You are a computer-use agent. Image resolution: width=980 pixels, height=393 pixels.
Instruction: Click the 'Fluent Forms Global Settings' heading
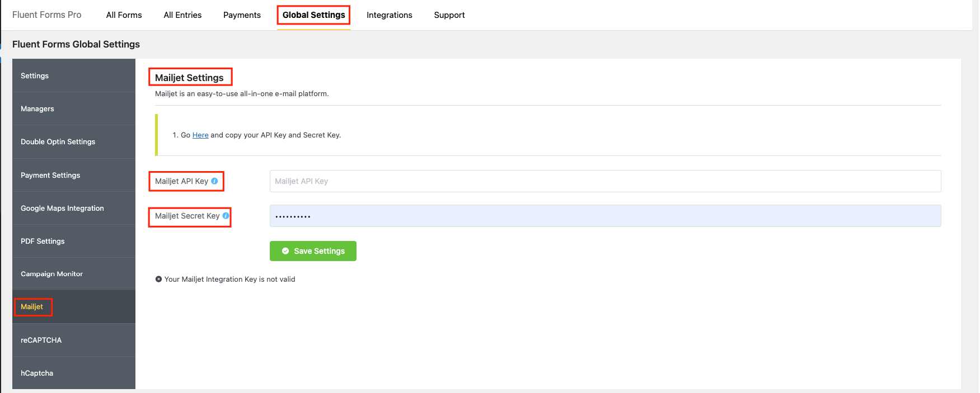[76, 44]
